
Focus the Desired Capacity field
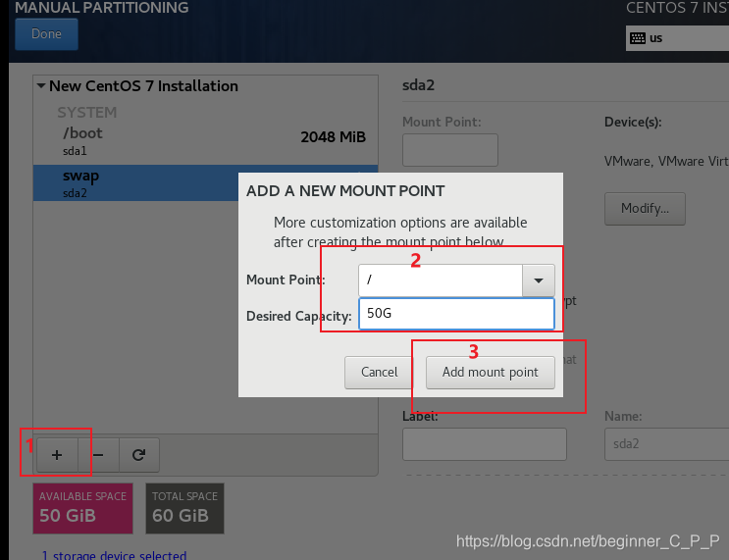tap(456, 314)
